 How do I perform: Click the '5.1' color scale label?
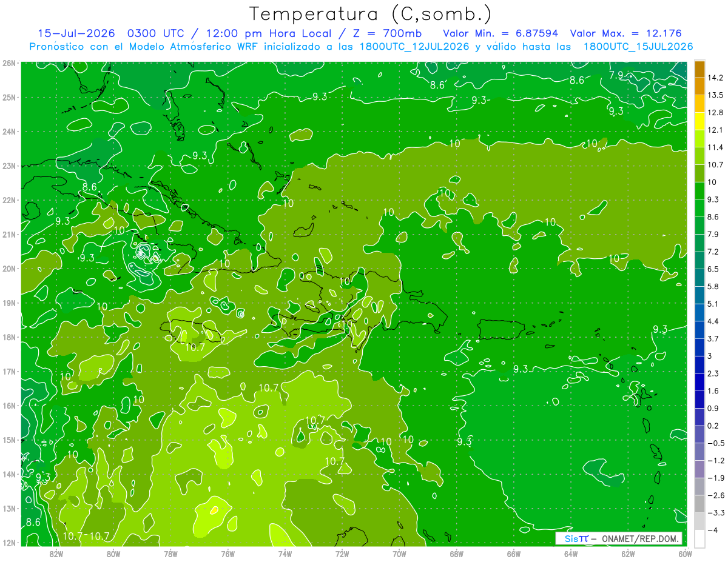point(713,304)
